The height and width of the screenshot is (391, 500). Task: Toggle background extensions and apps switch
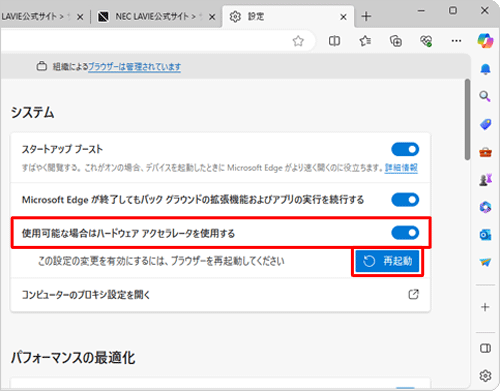(405, 200)
